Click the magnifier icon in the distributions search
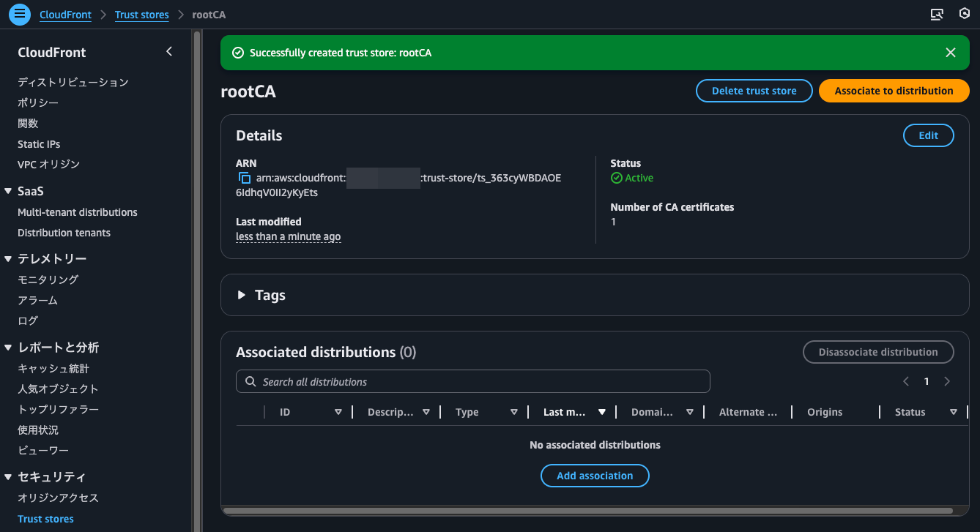 click(250, 381)
